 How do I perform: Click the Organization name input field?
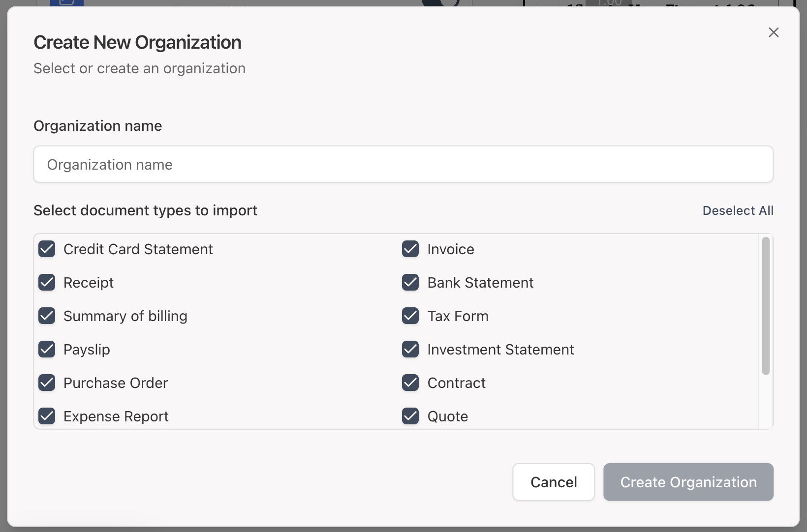[403, 164]
